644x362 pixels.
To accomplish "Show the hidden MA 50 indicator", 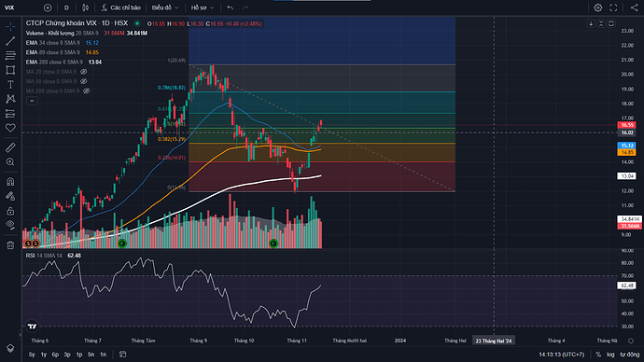I will pos(84,81).
